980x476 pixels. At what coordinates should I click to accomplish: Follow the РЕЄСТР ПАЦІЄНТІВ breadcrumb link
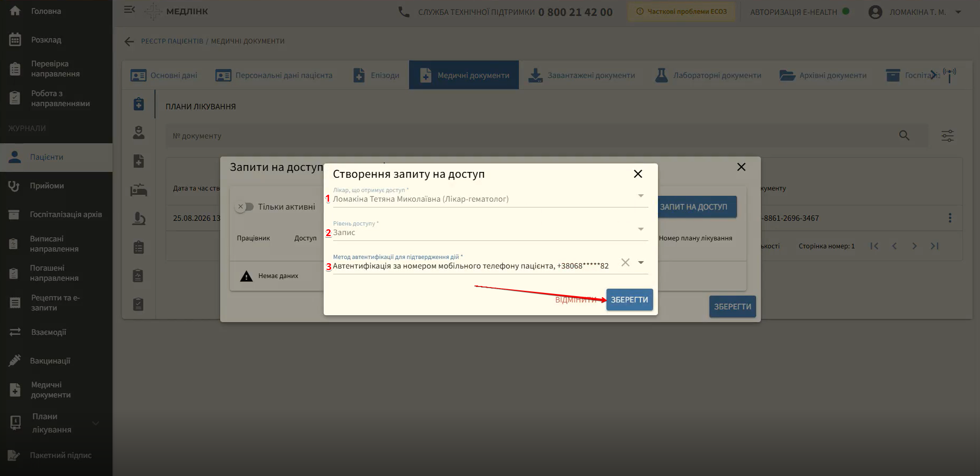(172, 41)
